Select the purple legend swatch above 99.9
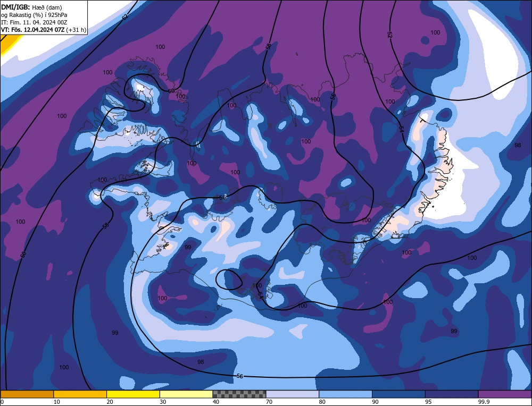The image size is (532, 406). [x=505, y=394]
